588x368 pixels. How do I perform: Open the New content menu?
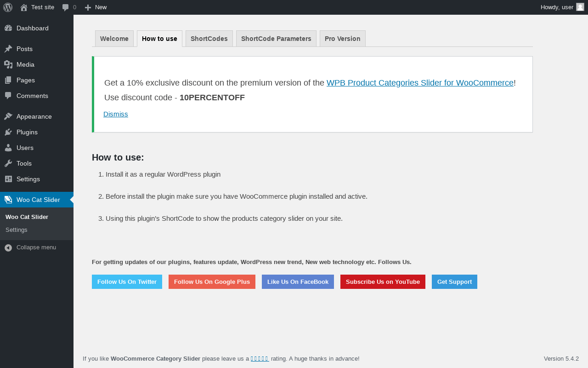pos(96,7)
